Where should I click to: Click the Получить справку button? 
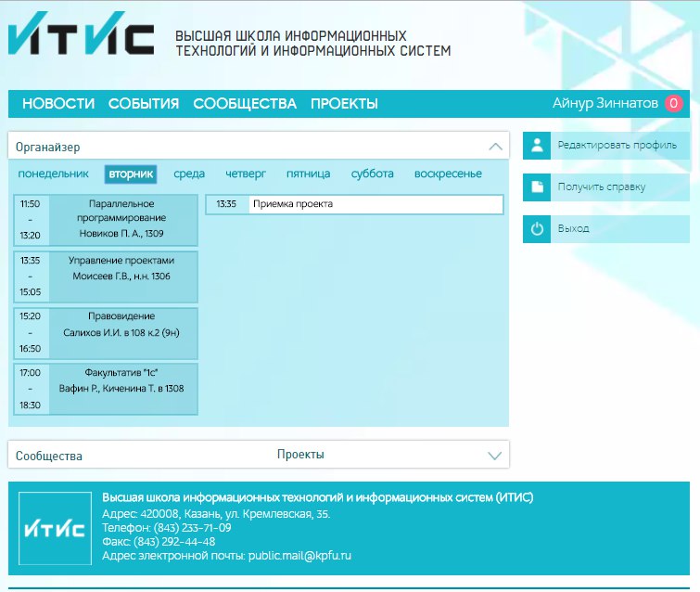point(601,187)
